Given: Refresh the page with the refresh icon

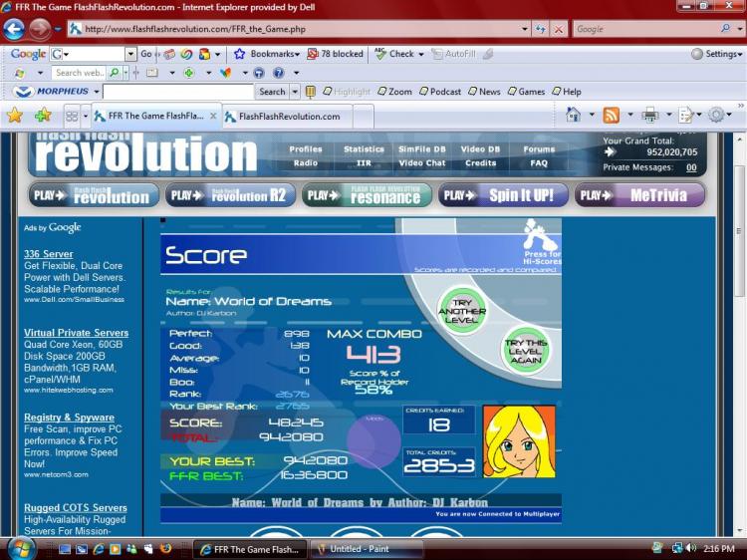Looking at the screenshot, I should pos(540,29).
